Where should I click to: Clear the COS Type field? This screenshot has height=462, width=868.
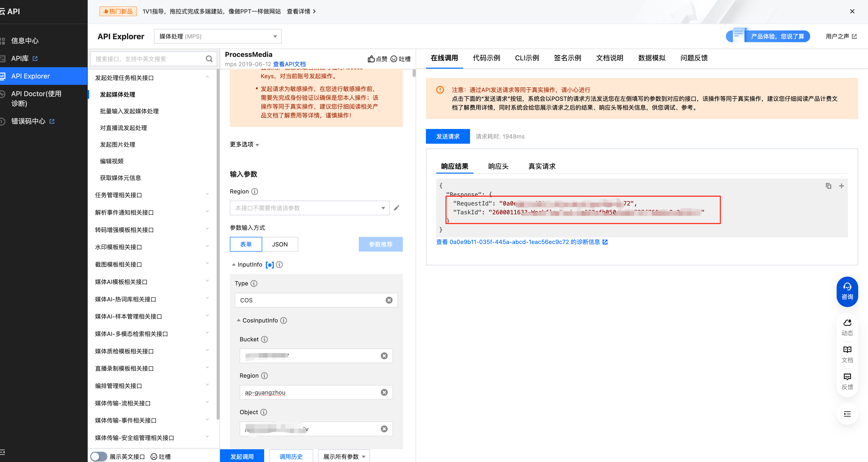click(389, 300)
